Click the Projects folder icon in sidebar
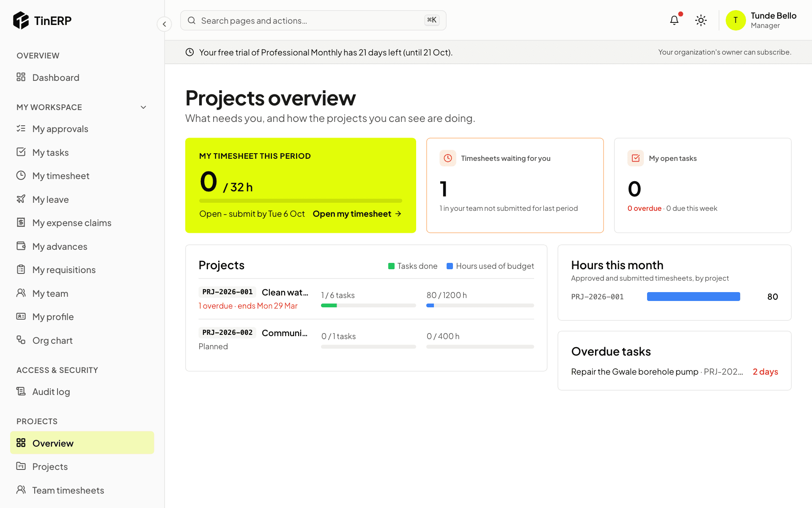Image resolution: width=812 pixels, height=508 pixels. pos(21,466)
